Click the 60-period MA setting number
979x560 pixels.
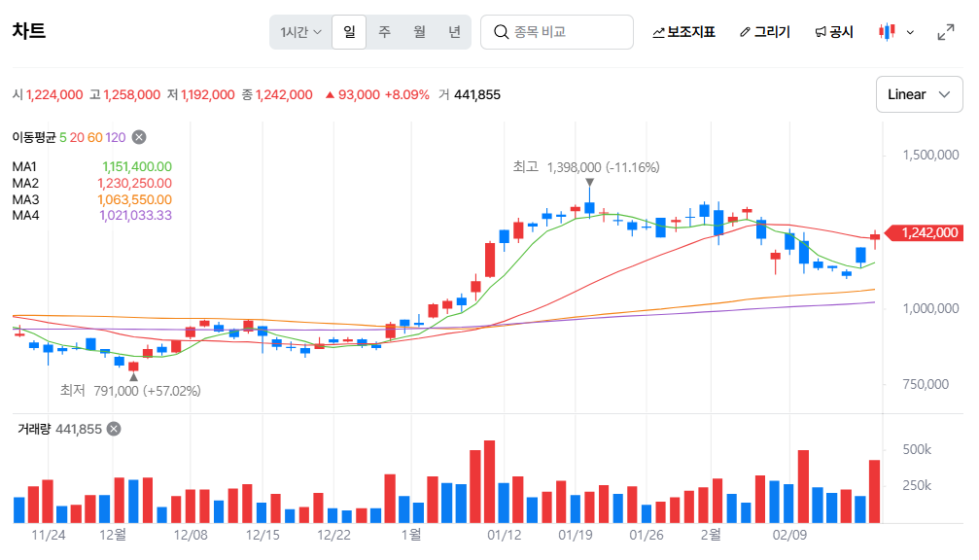click(x=95, y=137)
